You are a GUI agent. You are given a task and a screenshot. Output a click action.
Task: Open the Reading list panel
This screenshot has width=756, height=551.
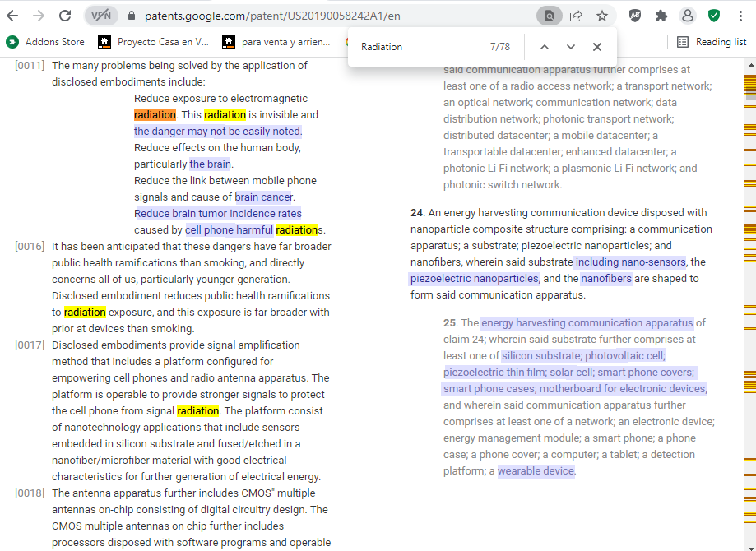pos(712,42)
